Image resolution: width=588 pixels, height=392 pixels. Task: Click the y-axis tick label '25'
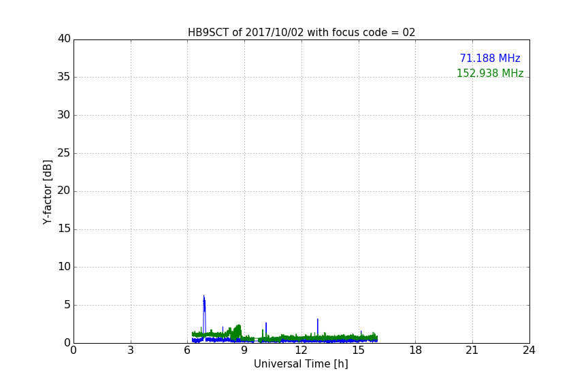(64, 152)
